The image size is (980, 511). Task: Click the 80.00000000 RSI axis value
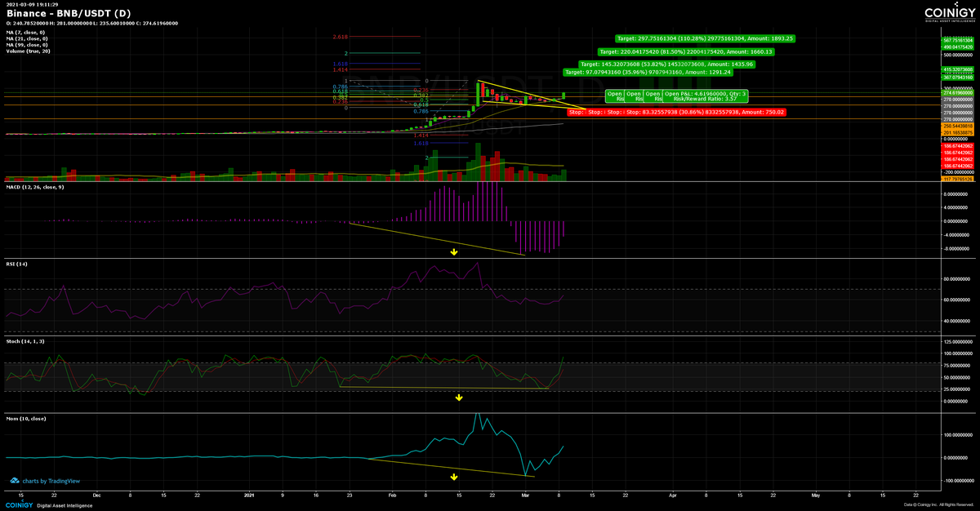pyautogui.click(x=956, y=279)
